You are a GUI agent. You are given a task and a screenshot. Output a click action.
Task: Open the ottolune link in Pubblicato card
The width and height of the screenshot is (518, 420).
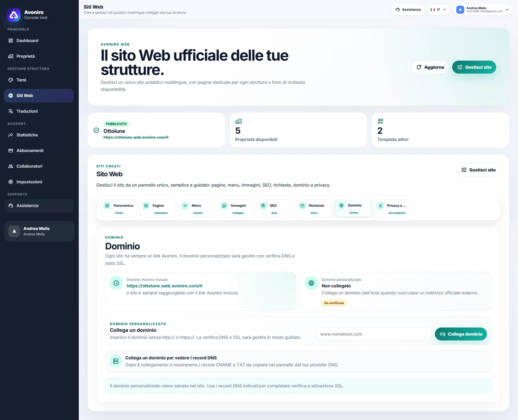[x=136, y=137]
